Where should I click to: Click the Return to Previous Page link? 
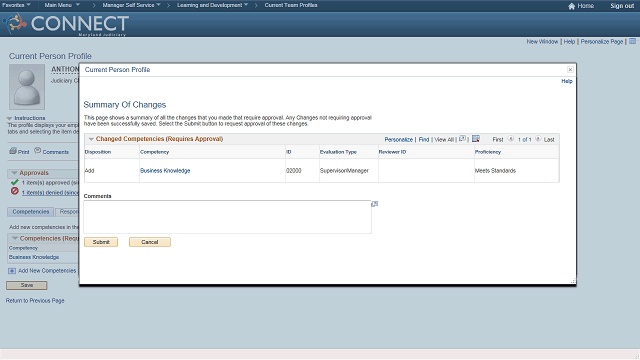click(x=35, y=301)
